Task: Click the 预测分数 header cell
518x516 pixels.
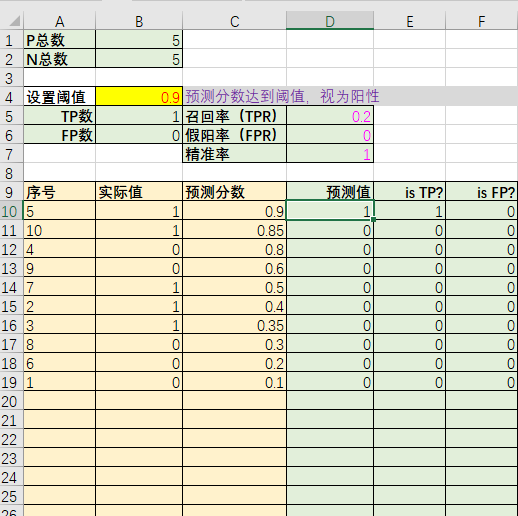Action: [234, 192]
